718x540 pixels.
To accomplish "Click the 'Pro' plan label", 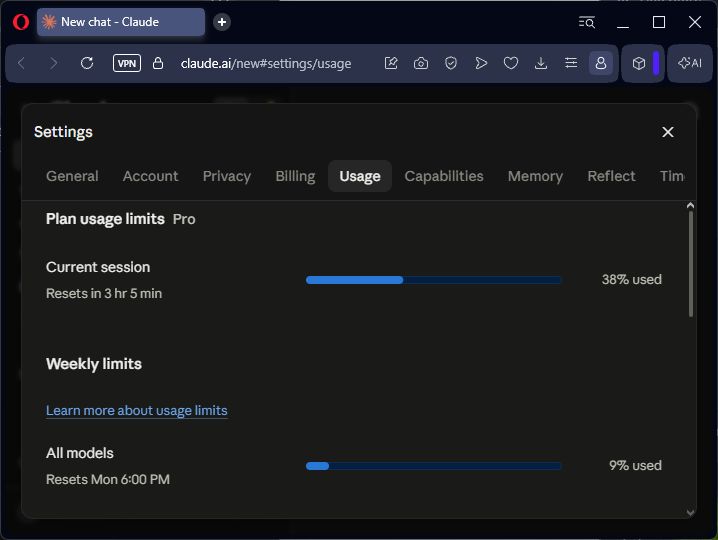I will (x=184, y=219).
